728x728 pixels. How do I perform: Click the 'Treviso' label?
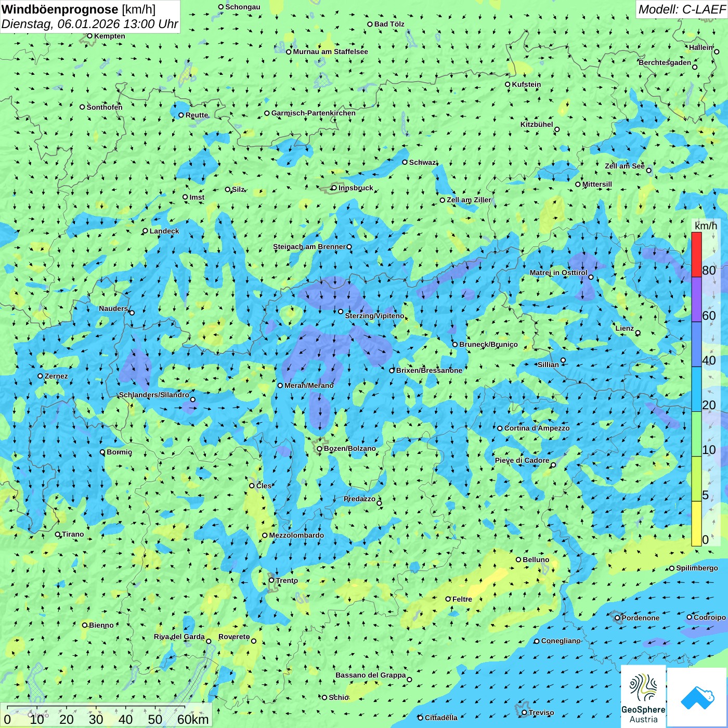[x=541, y=712]
